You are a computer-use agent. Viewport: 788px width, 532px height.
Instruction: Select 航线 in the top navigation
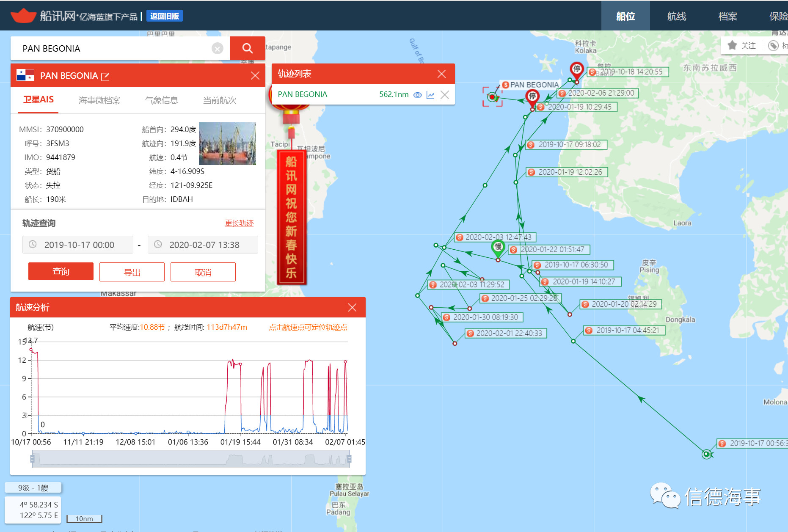tap(676, 16)
